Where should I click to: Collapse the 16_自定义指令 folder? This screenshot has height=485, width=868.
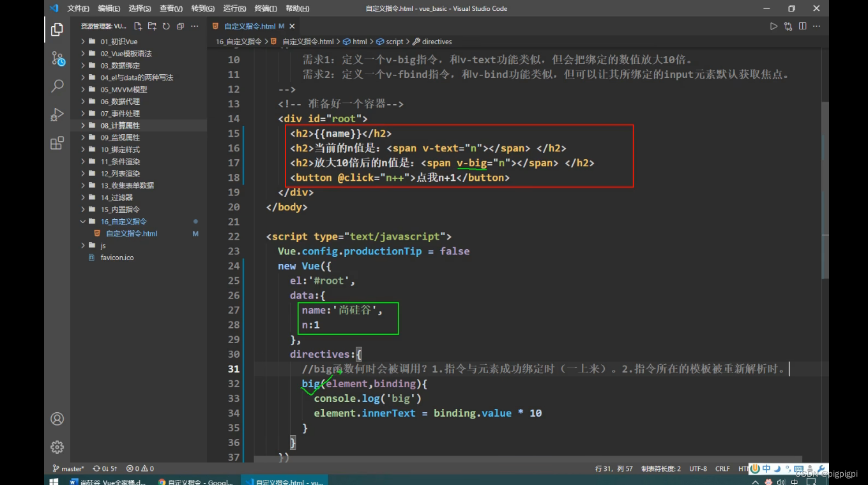click(139, 221)
